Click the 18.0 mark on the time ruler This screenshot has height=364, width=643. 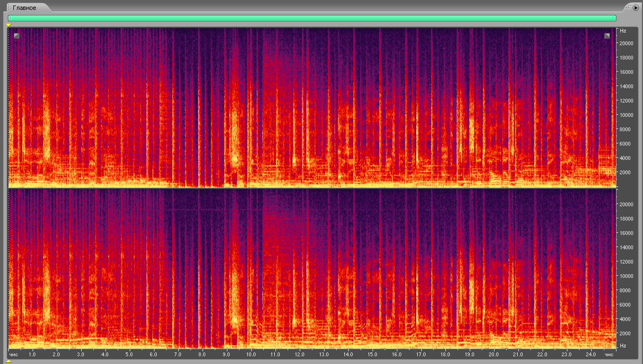(445, 355)
